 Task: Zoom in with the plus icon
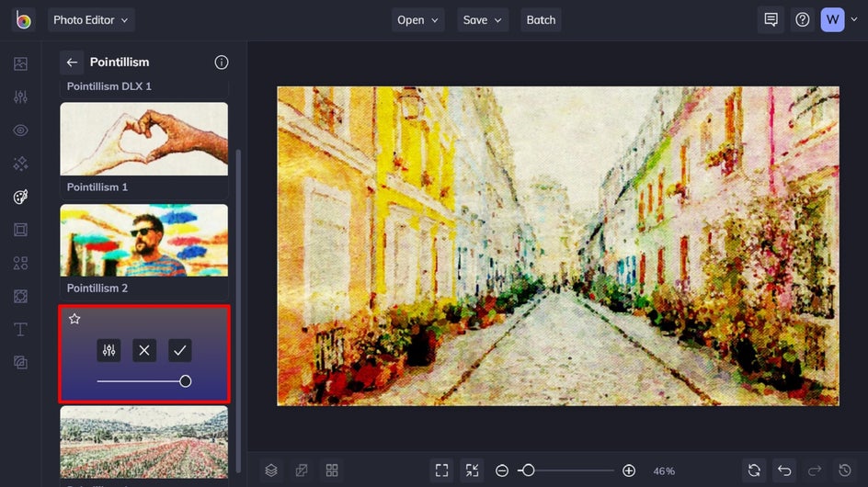click(629, 471)
